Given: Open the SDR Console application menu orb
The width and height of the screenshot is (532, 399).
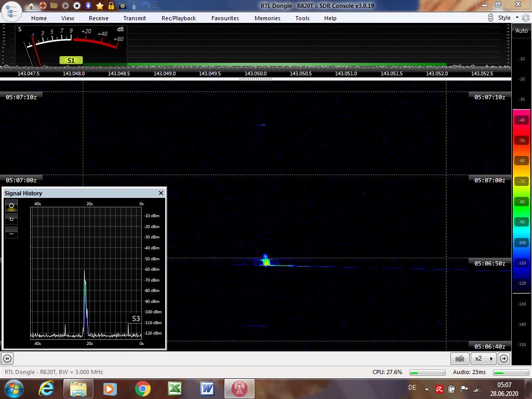Looking at the screenshot, I should pyautogui.click(x=12, y=11).
